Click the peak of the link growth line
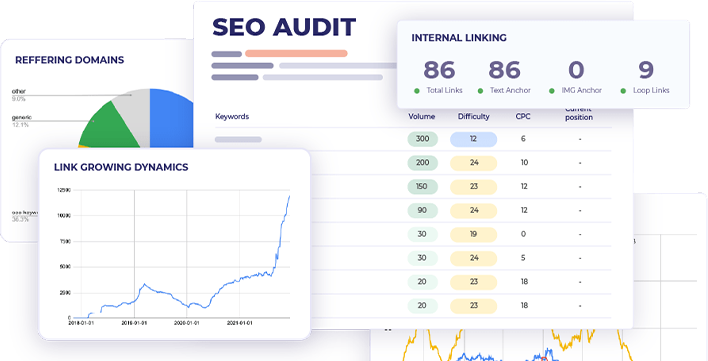Image resolution: width=708 pixels, height=361 pixels. coord(289,196)
